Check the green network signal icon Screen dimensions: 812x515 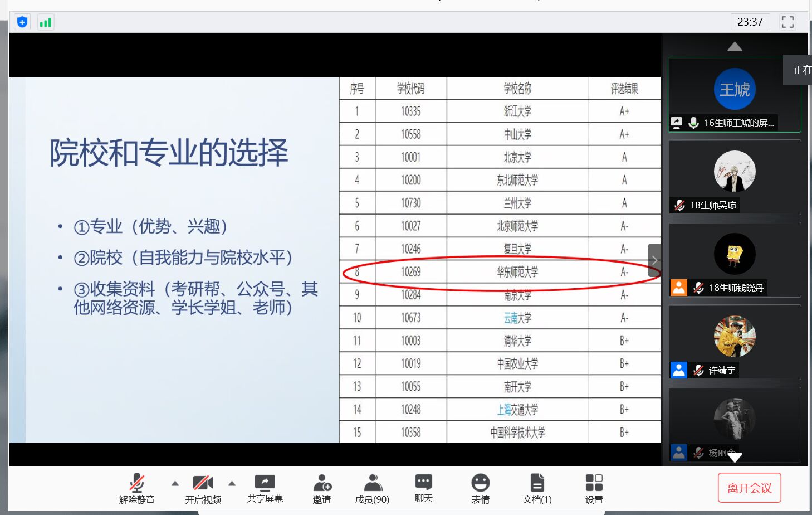46,22
